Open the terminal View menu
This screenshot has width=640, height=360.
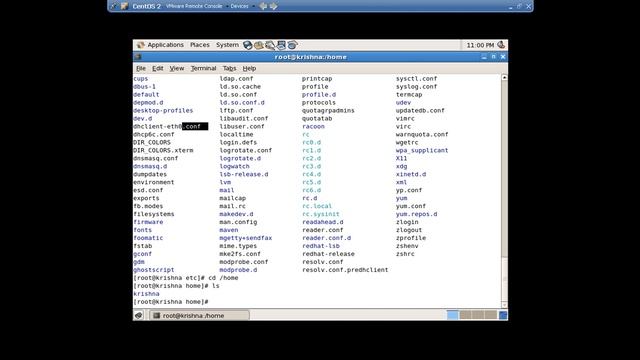(177, 68)
